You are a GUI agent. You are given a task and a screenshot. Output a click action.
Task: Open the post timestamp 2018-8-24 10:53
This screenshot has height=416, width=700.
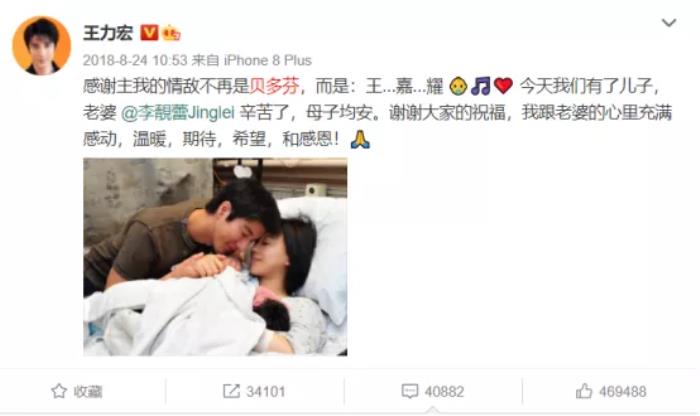click(x=135, y=60)
